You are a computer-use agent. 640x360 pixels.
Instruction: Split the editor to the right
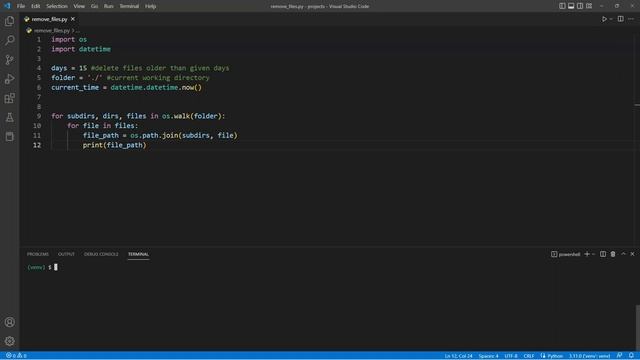(620, 19)
